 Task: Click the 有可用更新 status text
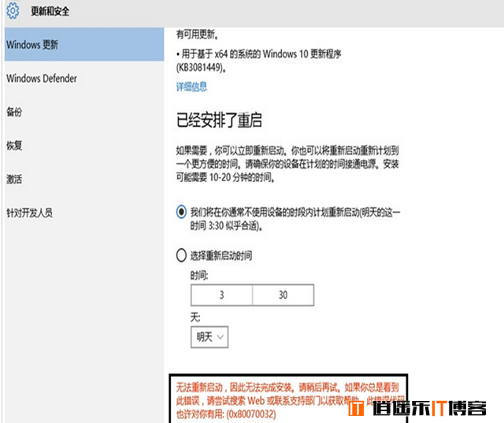[x=198, y=34]
